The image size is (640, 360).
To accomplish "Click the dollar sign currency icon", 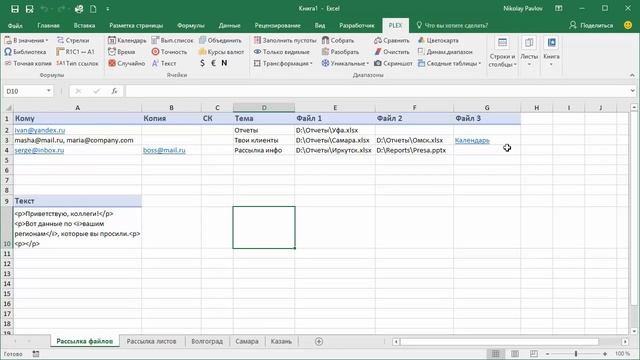I will click(202, 63).
